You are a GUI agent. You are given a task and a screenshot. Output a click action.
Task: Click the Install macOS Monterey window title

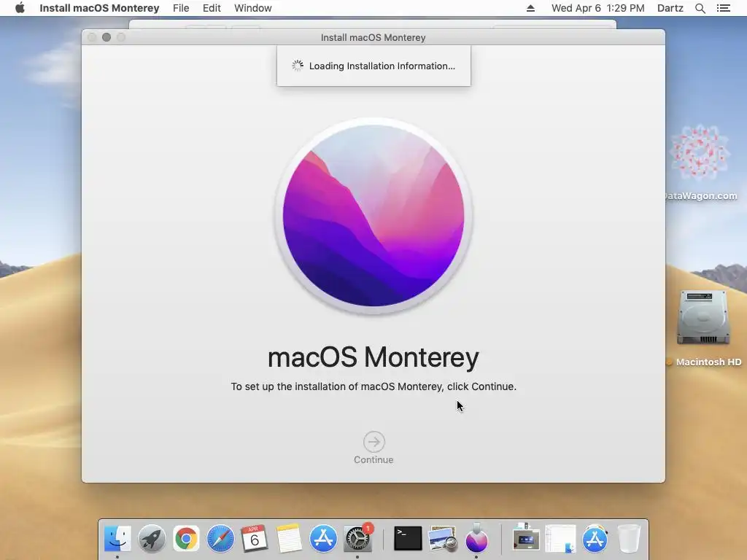point(373,38)
